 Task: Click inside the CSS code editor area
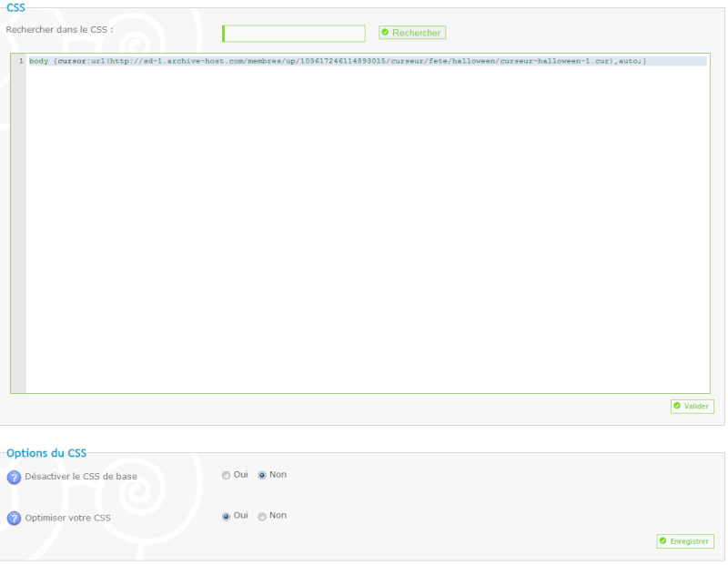coord(360,223)
